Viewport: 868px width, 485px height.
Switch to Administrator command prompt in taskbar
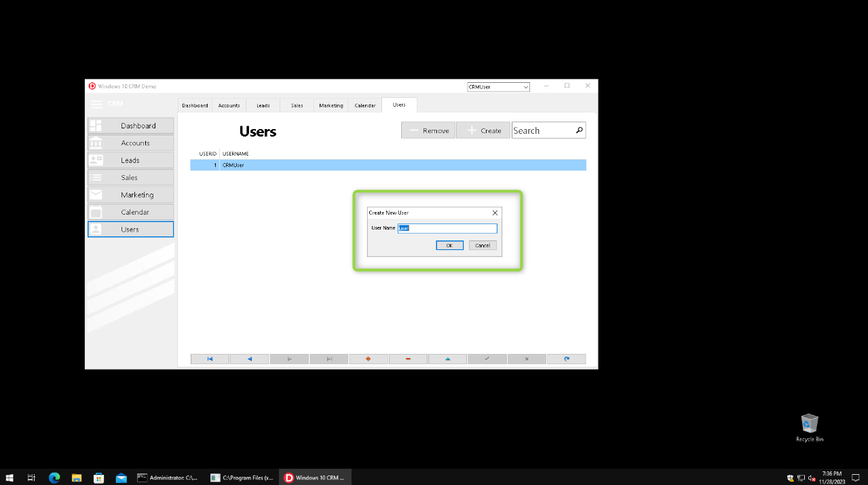click(x=168, y=478)
